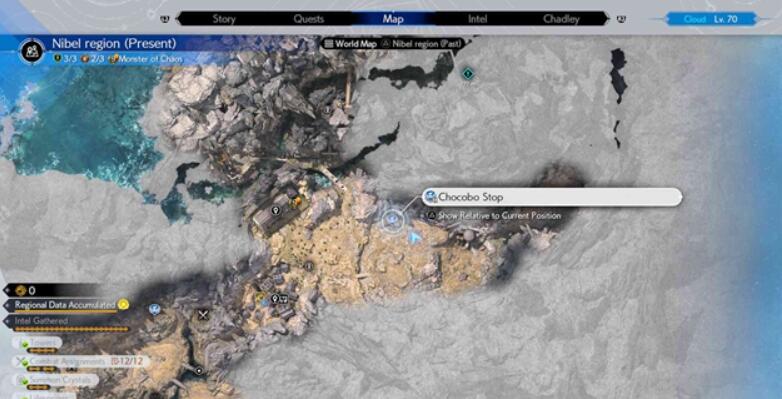Open the World Map button

click(x=350, y=43)
